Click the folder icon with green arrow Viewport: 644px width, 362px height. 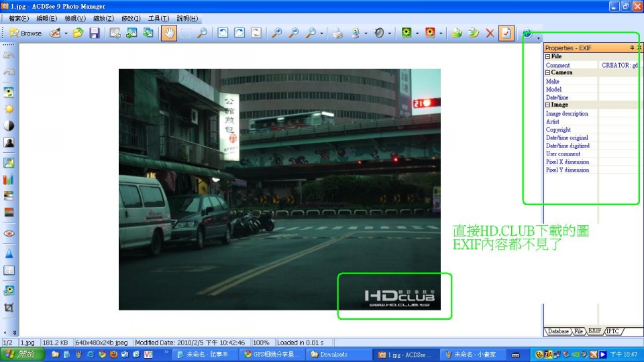click(457, 34)
